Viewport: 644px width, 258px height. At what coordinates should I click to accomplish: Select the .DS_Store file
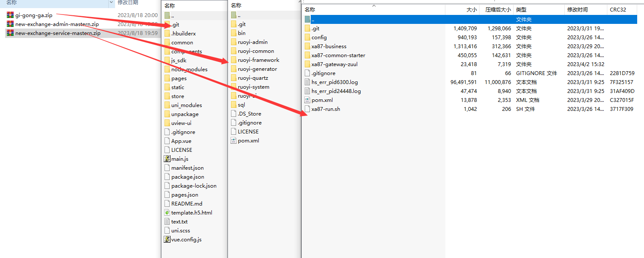(249, 113)
